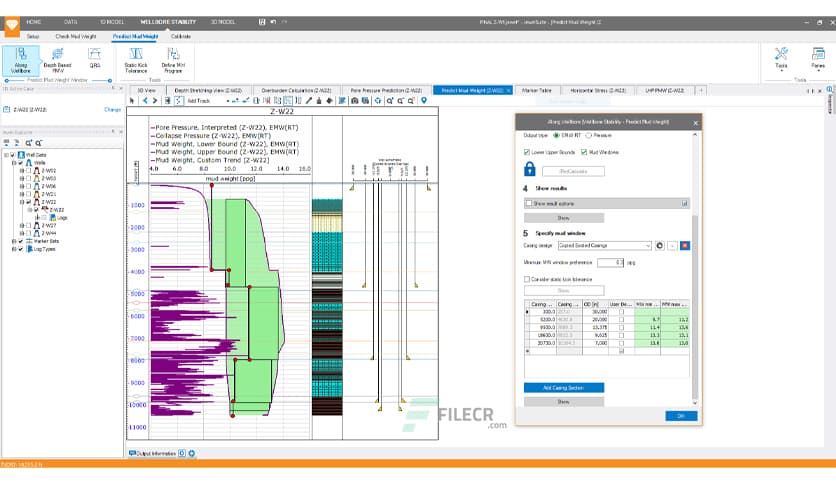Click the padlock icon beside ReCalculate
Screen dimensions: 836x484
pyautogui.click(x=532, y=170)
